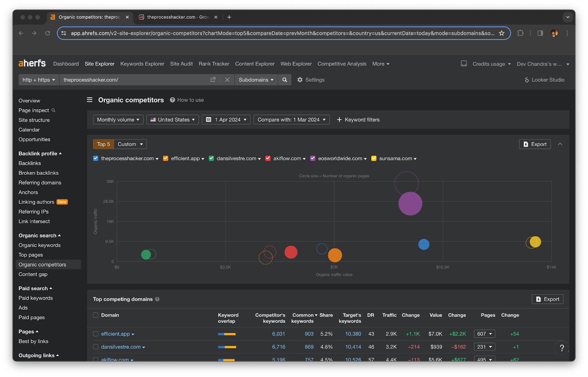Image resolution: width=588 pixels, height=377 pixels.
Task: Open Chrome three-dot menu
Action: pos(567,33)
